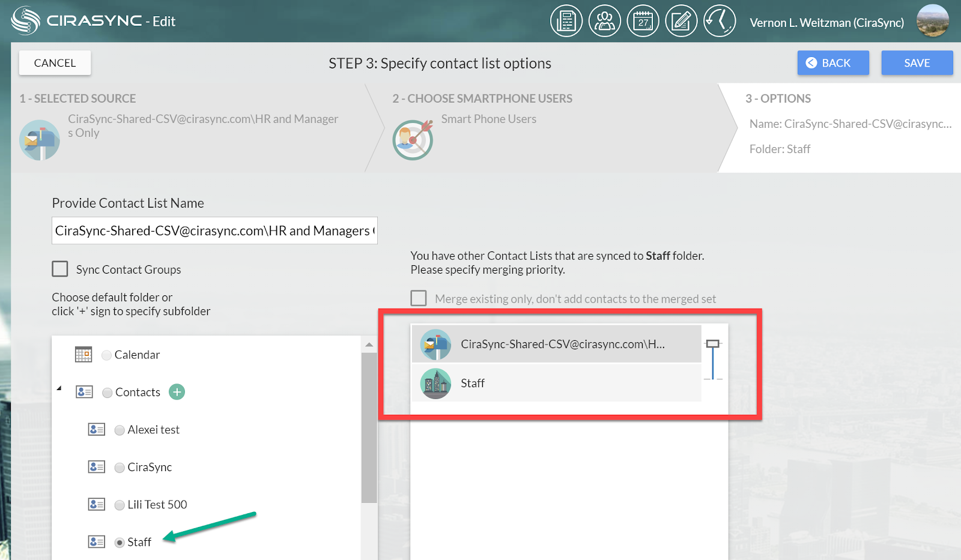
Task: Open the calendar icon in header
Action: [x=643, y=21]
